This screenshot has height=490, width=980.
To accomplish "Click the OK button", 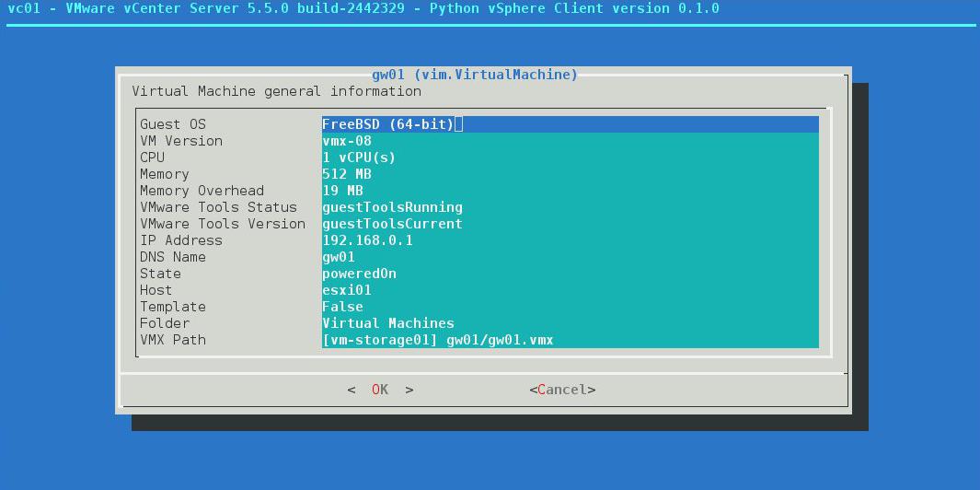I will (x=380, y=390).
